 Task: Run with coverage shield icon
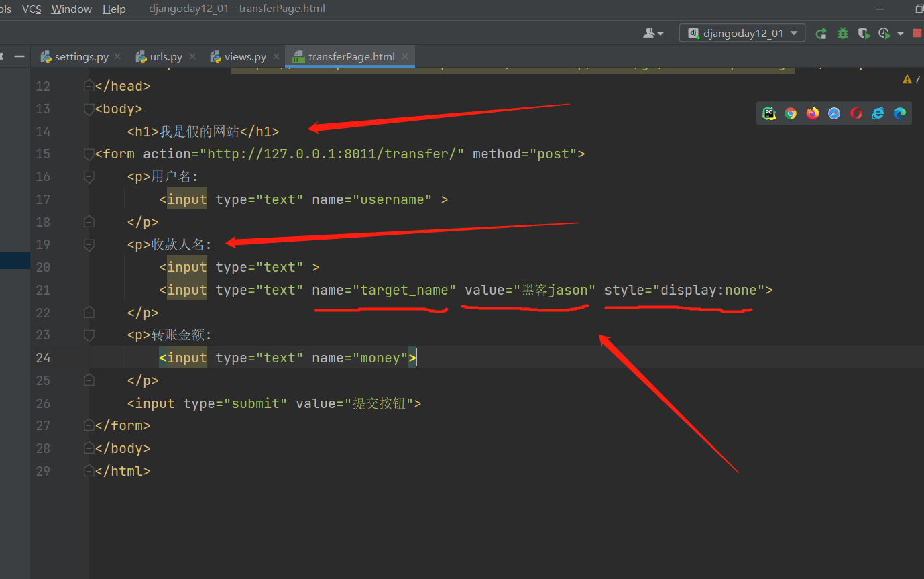864,33
